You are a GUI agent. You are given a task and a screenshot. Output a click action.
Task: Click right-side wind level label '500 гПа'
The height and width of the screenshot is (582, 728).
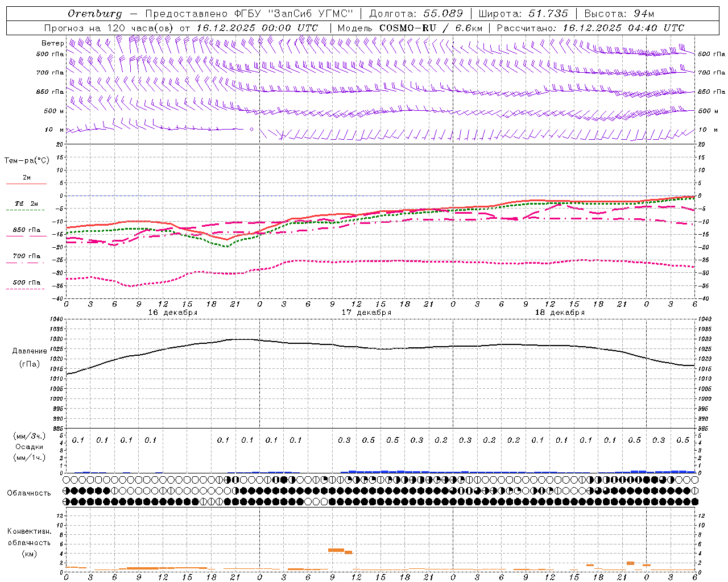pos(712,54)
